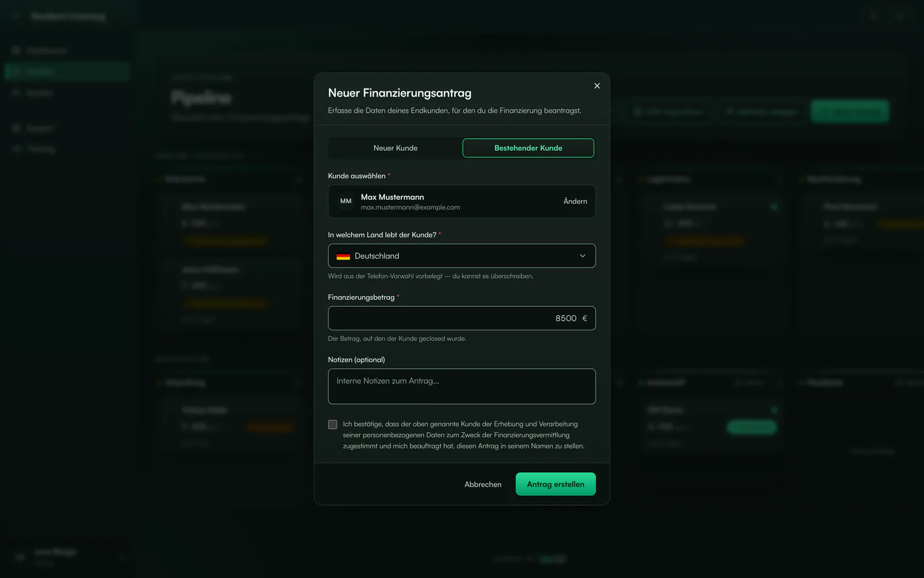Screen dimensions: 924x578
Task: Focus the Finanzierungsbetrag amount field
Action: 462,318
